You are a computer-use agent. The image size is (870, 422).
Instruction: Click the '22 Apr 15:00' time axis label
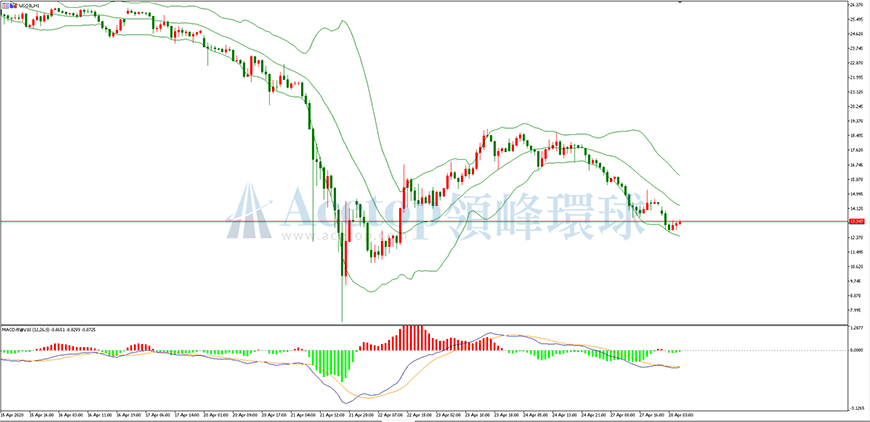pyautogui.click(x=417, y=414)
